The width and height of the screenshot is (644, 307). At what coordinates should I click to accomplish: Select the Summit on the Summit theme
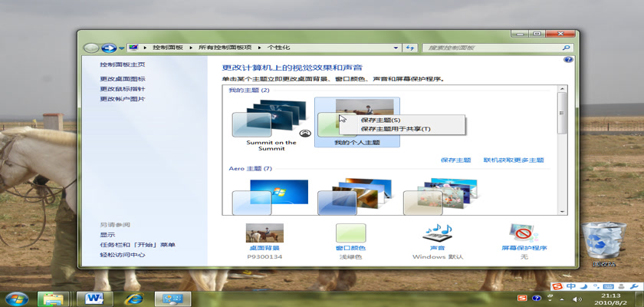271,123
